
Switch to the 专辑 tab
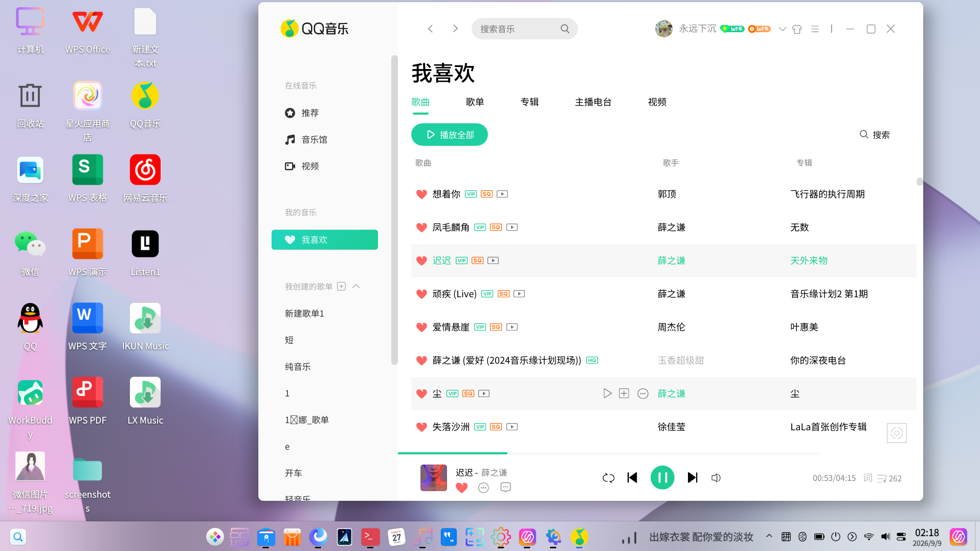529,102
